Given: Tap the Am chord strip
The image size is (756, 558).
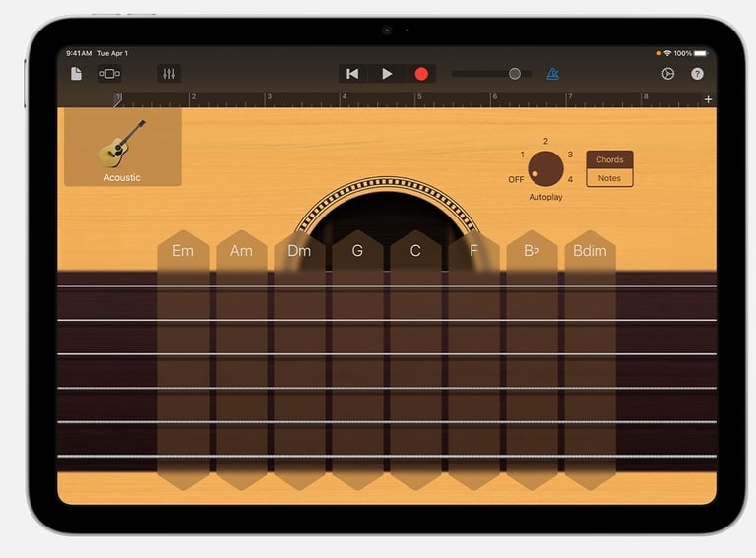Looking at the screenshot, I should (x=241, y=360).
